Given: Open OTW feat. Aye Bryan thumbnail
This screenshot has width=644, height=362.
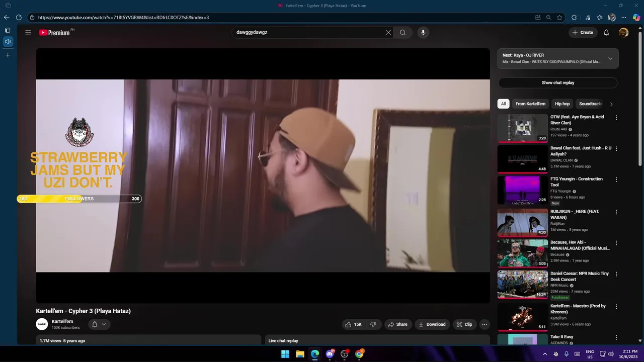Looking at the screenshot, I should [522, 128].
